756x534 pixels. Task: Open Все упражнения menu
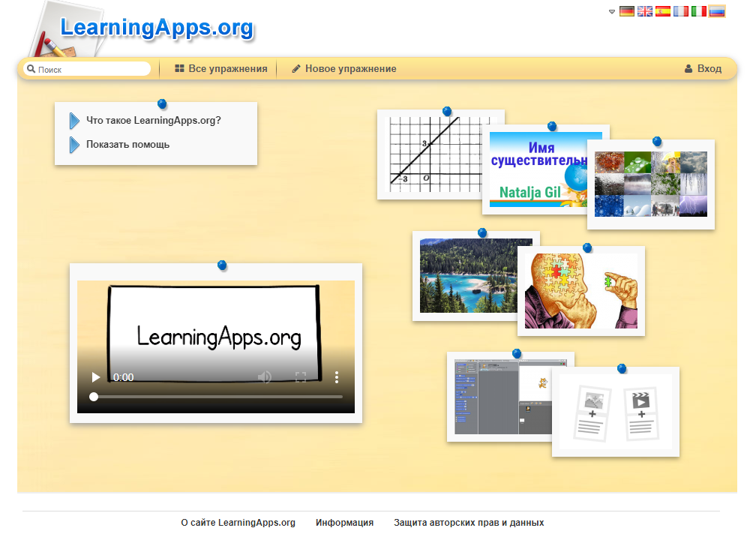[220, 68]
